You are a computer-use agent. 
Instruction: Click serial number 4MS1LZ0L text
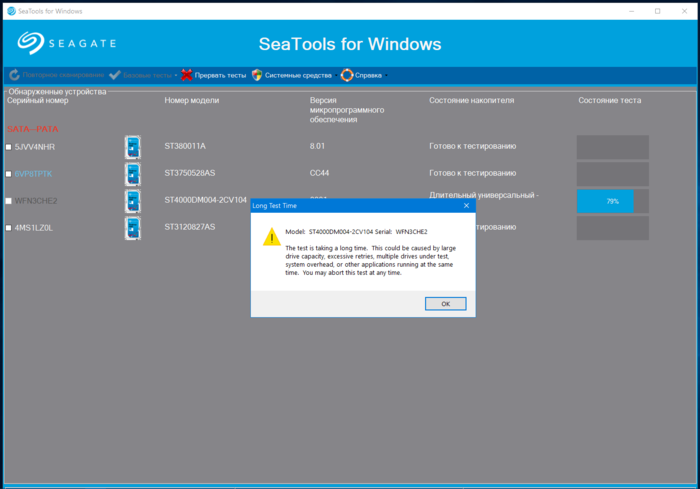(x=34, y=228)
